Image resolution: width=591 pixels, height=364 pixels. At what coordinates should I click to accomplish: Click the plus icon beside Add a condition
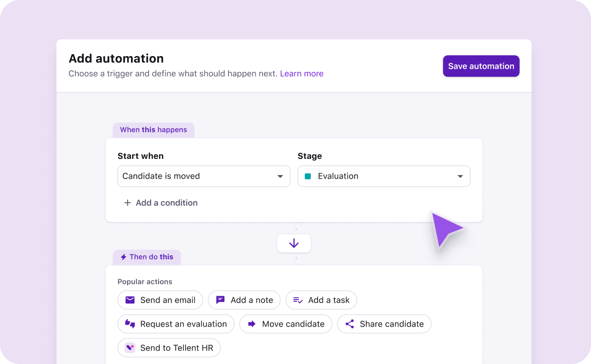128,203
